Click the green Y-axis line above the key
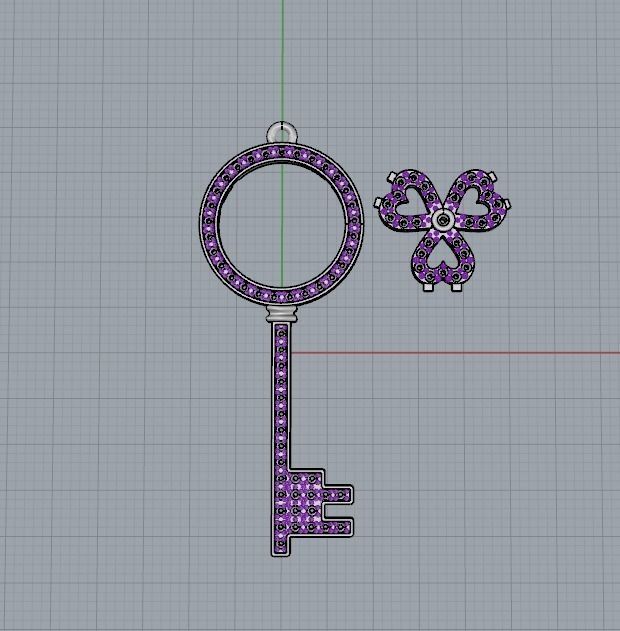620x631 pixels. pyautogui.click(x=282, y=60)
